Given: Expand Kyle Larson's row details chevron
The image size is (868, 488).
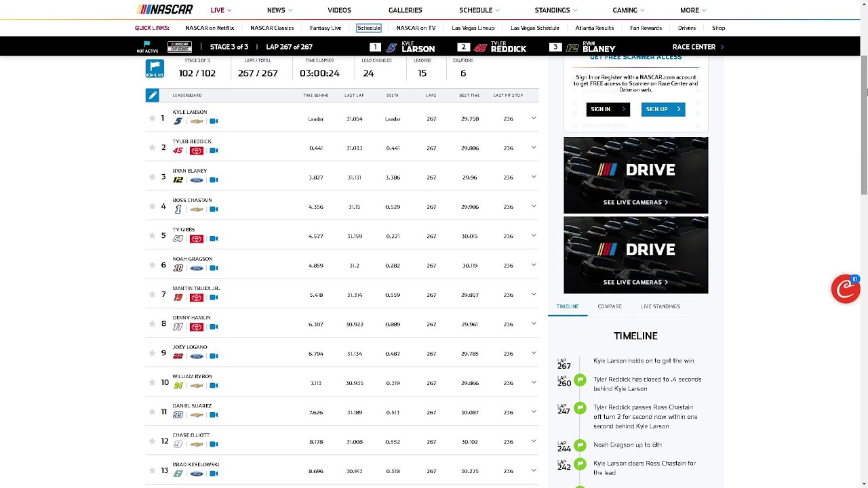Looking at the screenshot, I should point(534,118).
